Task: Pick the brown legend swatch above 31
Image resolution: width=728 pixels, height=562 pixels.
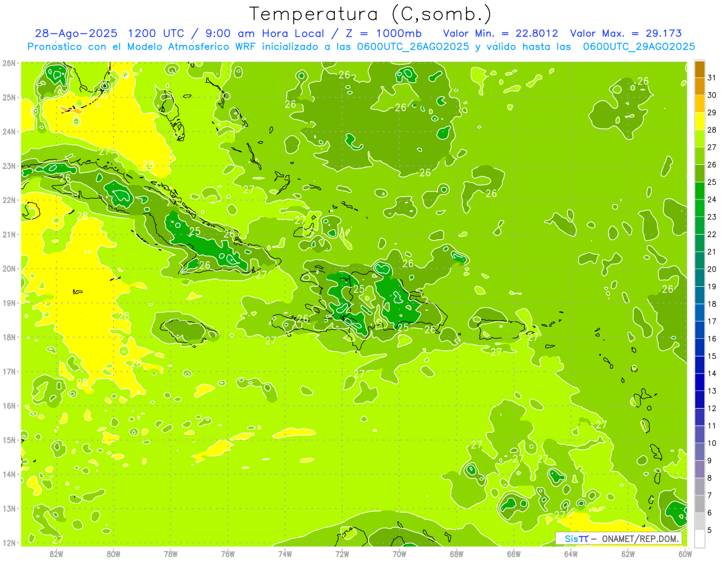Action: coord(699,69)
